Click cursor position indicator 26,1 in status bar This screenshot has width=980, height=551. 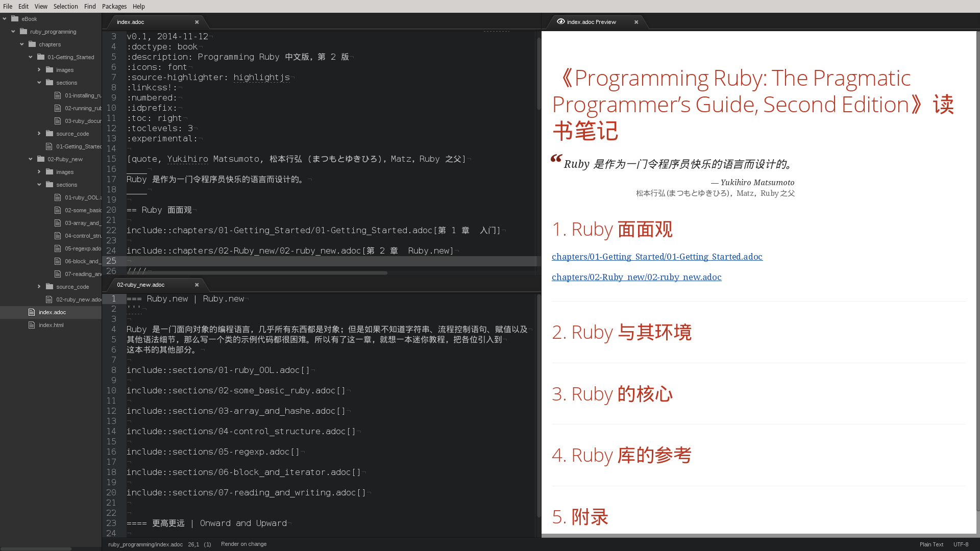(193, 544)
